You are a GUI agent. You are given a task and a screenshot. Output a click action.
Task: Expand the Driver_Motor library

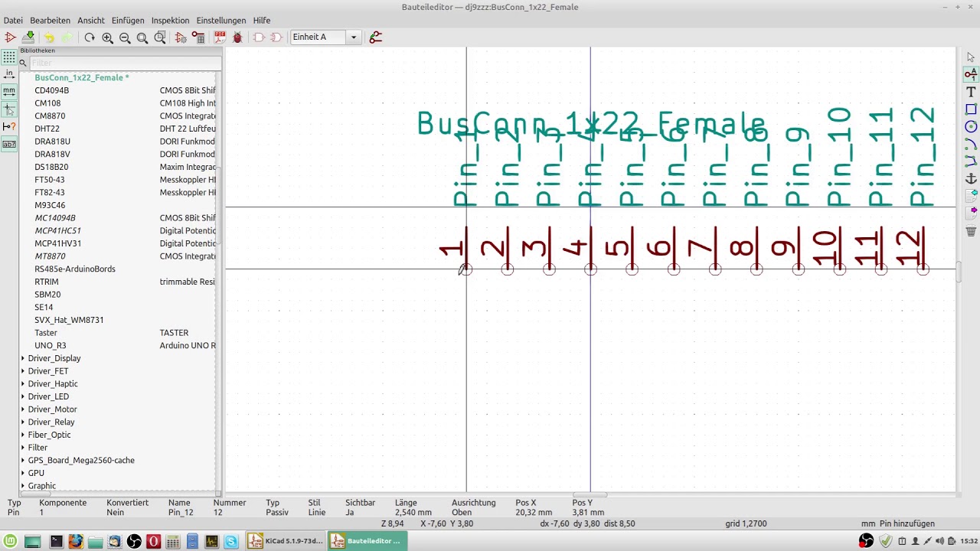[x=23, y=409]
